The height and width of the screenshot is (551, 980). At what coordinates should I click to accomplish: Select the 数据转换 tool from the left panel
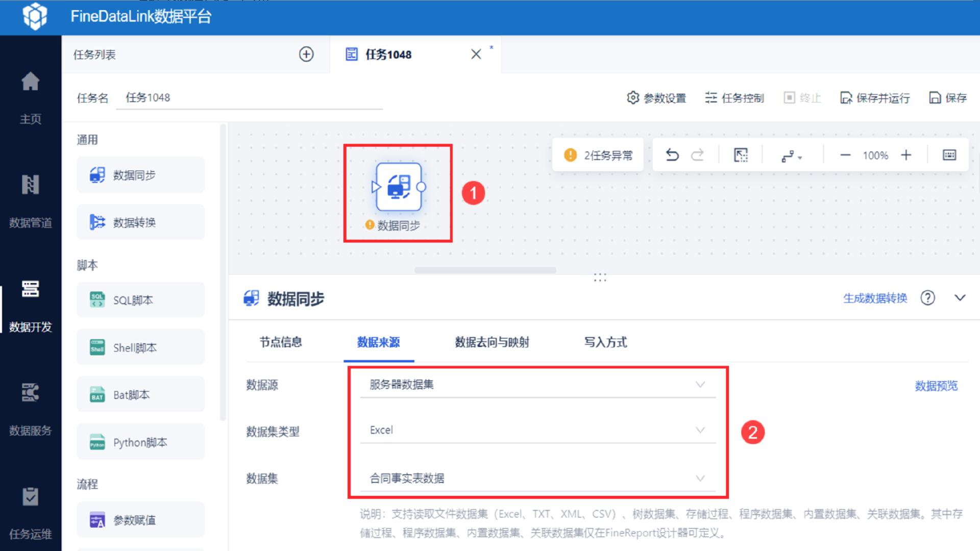[140, 222]
